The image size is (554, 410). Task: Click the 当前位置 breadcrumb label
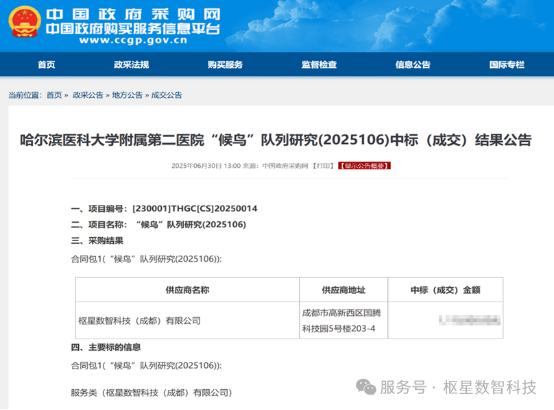click(25, 95)
